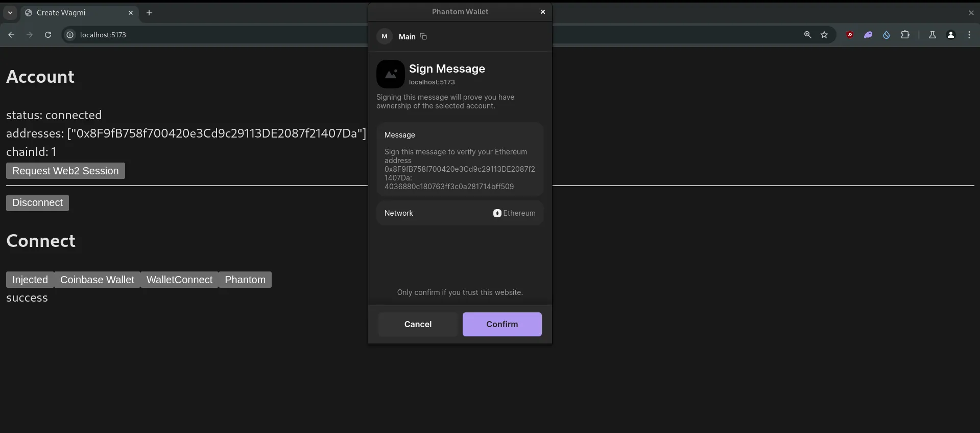Open a new browser tab
980x433 pixels.
tap(149, 13)
